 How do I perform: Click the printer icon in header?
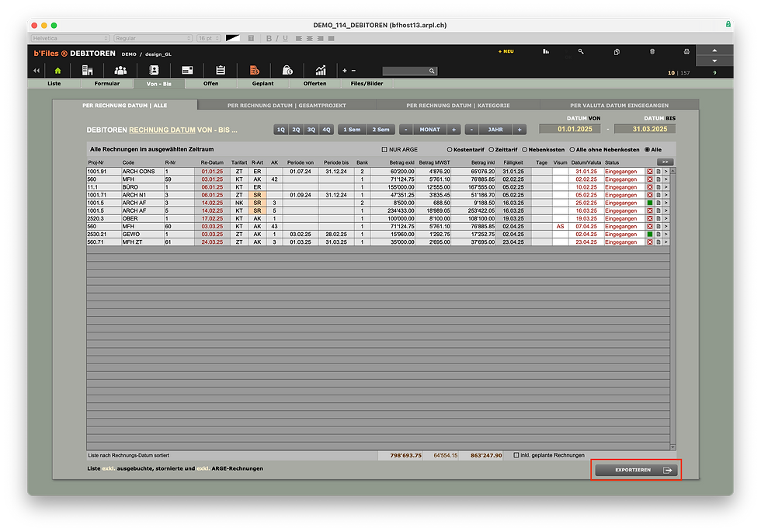[x=686, y=51]
